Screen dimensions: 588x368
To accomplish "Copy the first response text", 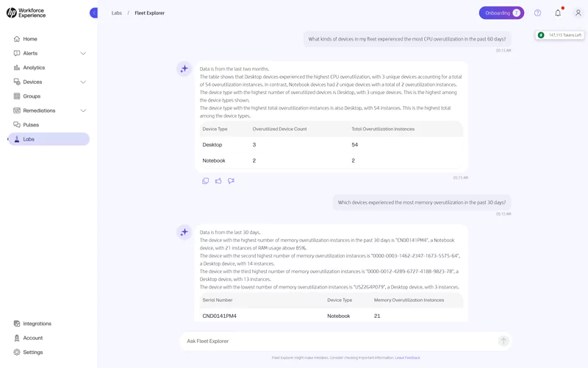I will tap(206, 181).
